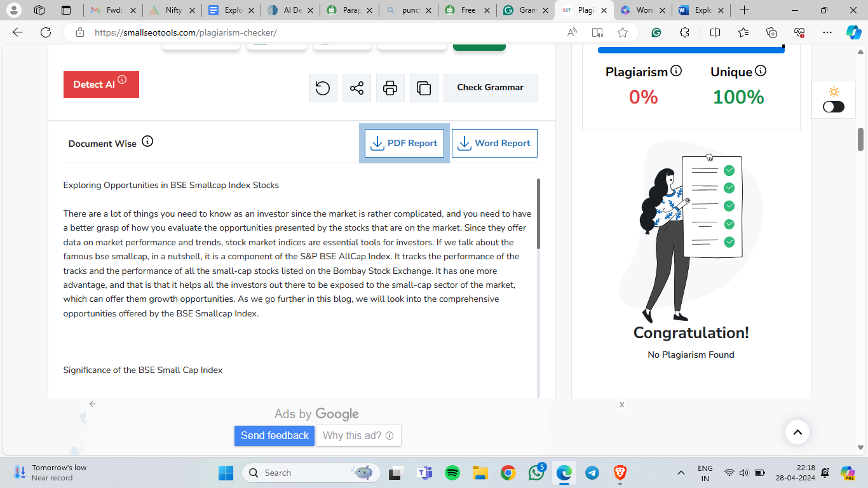Click the browser back arrow

point(18,32)
